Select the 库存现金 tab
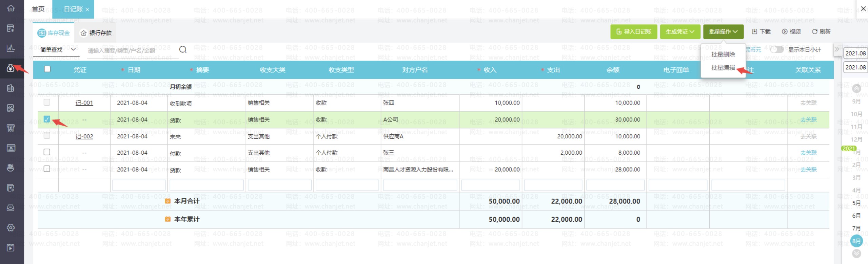The height and width of the screenshot is (264, 868). pos(54,33)
